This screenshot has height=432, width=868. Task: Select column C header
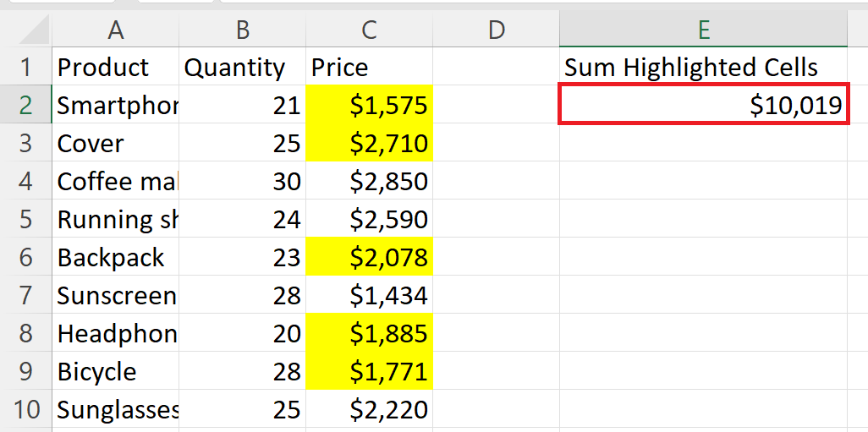(369, 30)
